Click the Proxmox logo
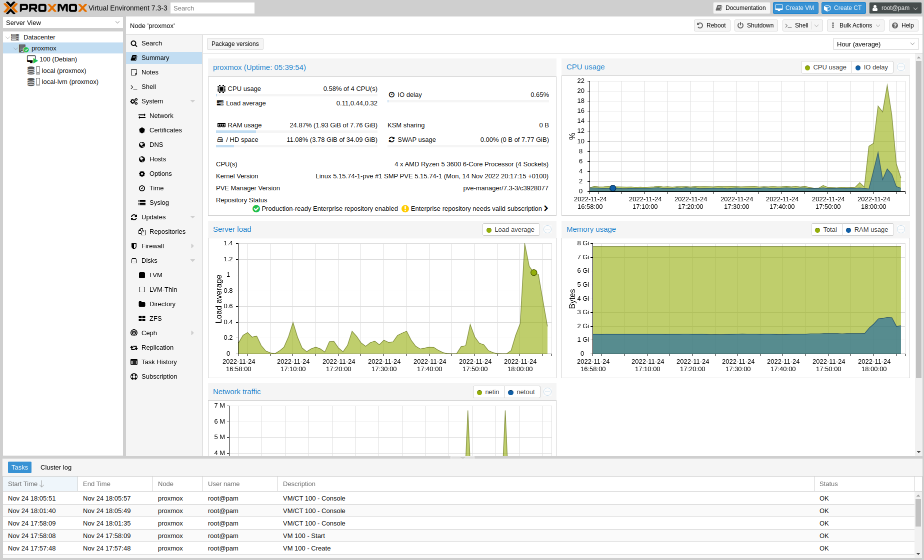The image size is (924, 560). (45, 8)
